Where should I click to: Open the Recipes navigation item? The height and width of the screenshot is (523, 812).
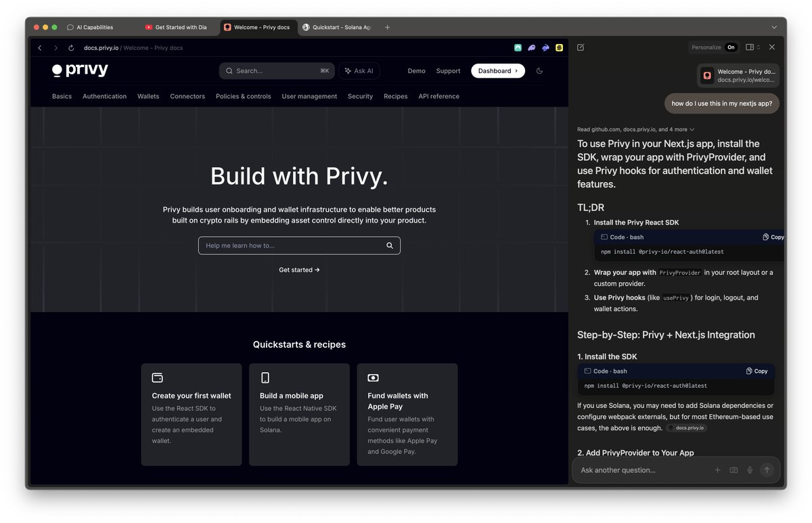[x=396, y=96]
